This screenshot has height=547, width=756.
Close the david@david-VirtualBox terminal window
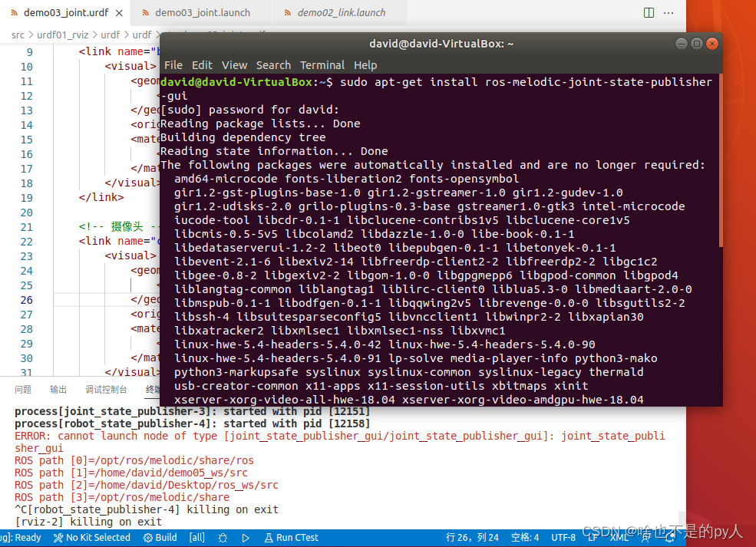point(712,44)
